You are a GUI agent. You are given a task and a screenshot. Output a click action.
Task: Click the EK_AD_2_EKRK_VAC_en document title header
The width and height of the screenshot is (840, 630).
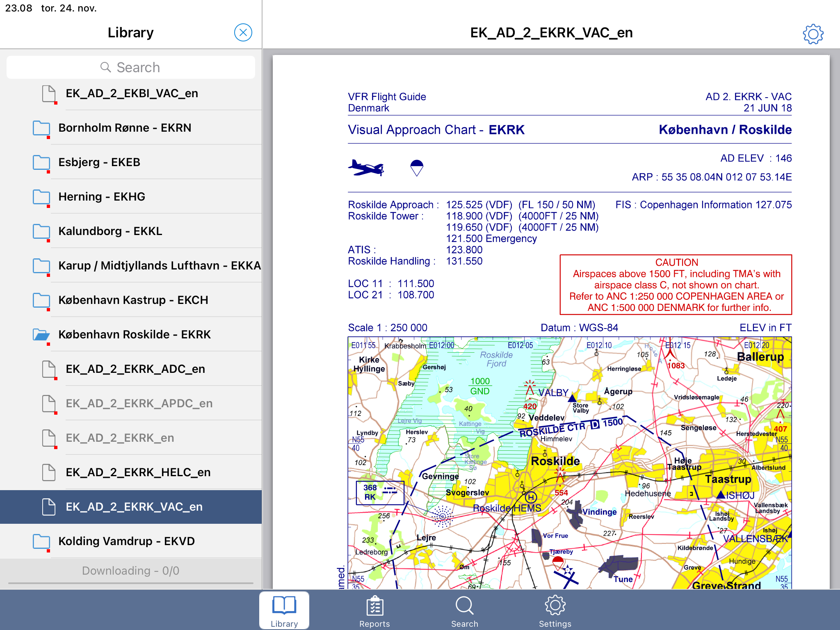point(551,33)
